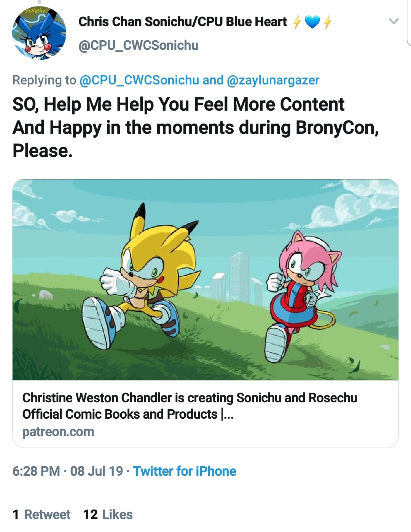Open the @CPU_CWCSonichu handle below the name

coord(138,45)
